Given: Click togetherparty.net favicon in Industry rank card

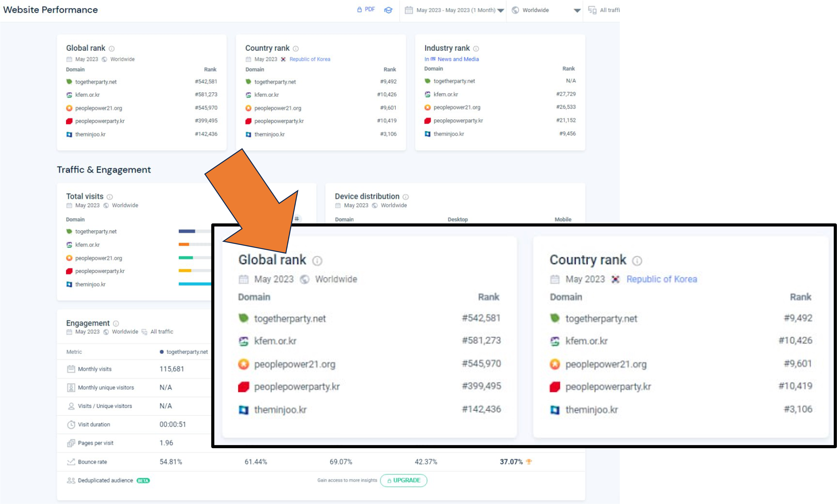Looking at the screenshot, I should (427, 81).
